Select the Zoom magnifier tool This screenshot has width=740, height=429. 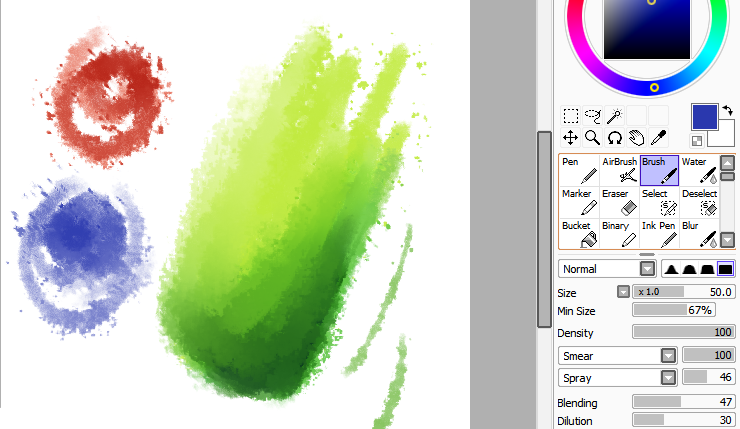coord(592,138)
